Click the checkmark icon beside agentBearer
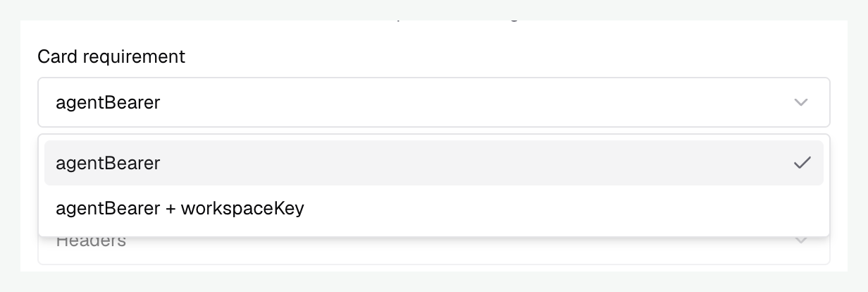This screenshot has height=292, width=868. tap(802, 163)
